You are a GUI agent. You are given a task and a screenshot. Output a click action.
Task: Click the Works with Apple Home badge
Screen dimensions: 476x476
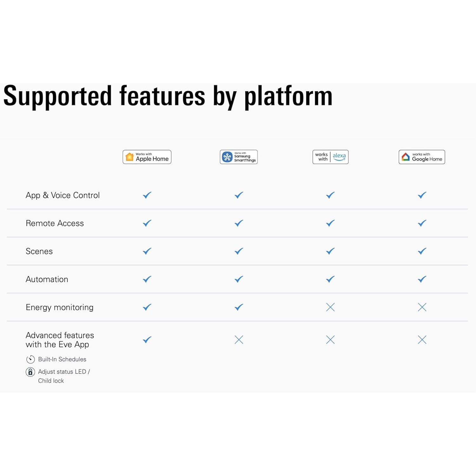tap(147, 157)
